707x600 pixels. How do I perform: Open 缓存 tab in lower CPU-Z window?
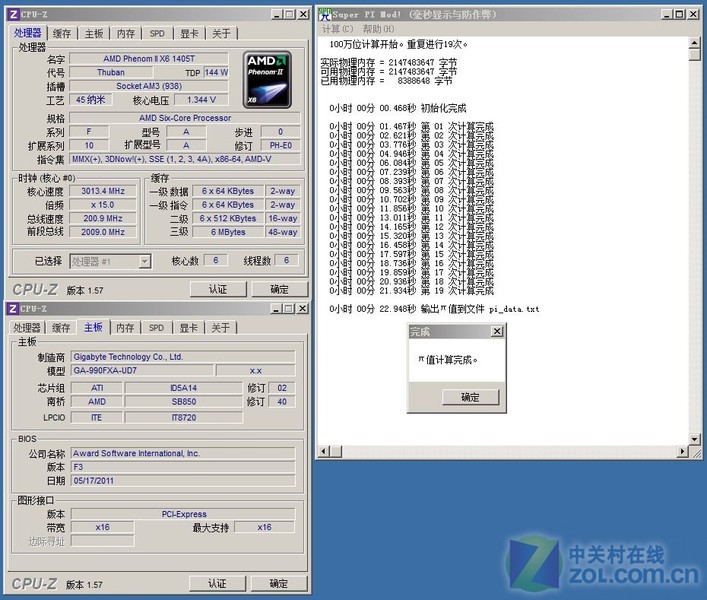pyautogui.click(x=61, y=328)
